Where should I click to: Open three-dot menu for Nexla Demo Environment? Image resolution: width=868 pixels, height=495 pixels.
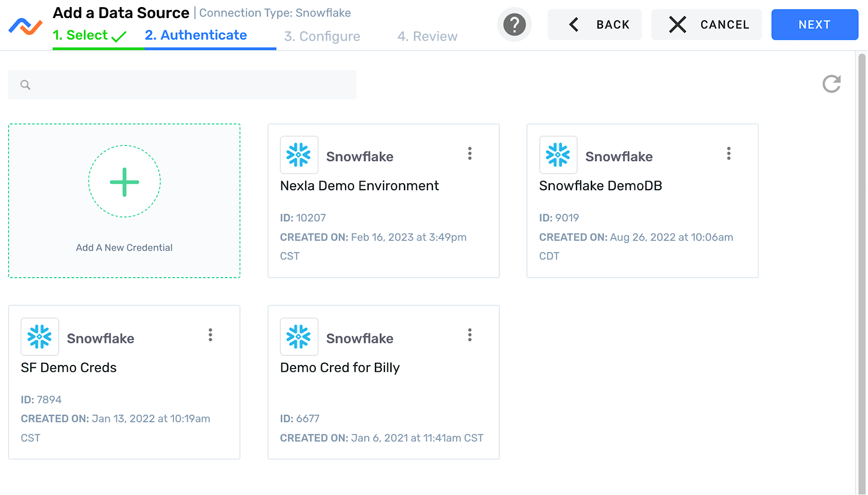[470, 154]
